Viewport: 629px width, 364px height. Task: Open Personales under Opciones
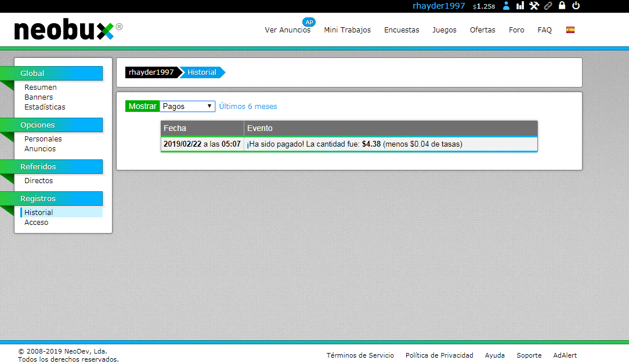tap(43, 139)
